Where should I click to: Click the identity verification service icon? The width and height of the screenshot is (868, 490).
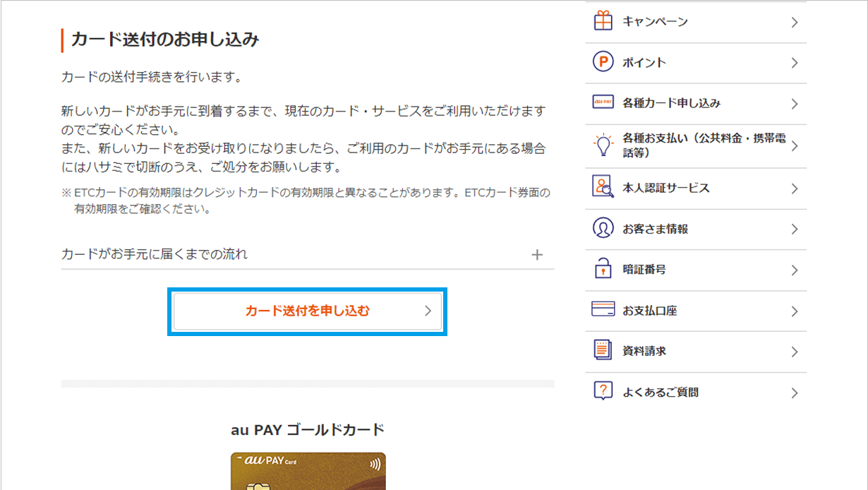(x=603, y=188)
